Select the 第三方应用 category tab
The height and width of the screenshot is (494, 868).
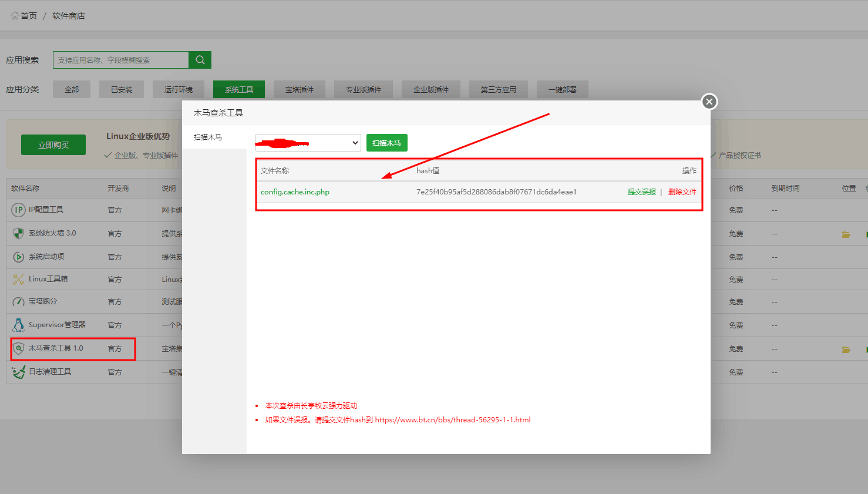click(x=499, y=89)
